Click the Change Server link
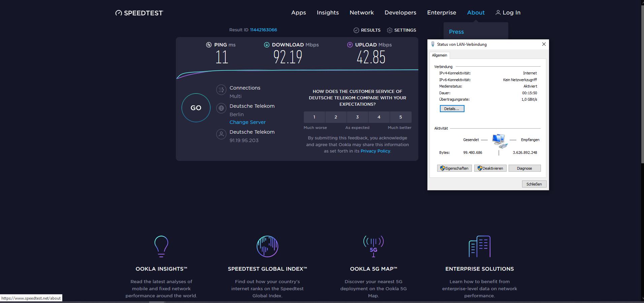This screenshot has height=303, width=644. pyautogui.click(x=248, y=122)
